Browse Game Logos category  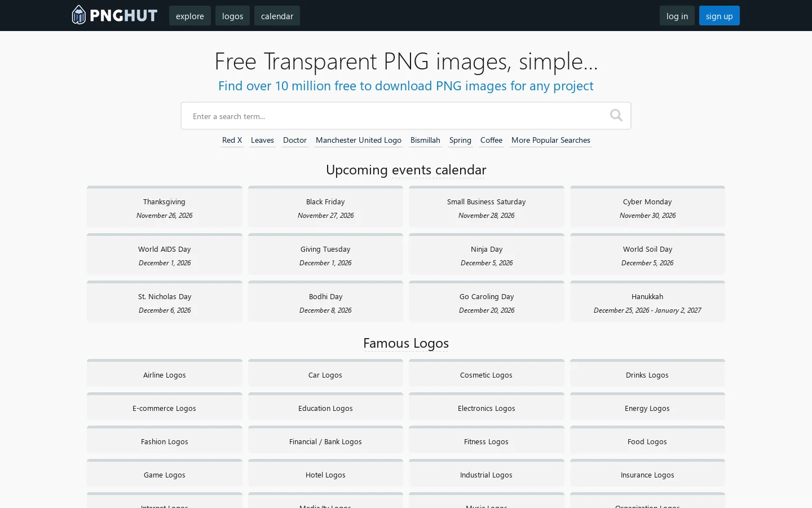(x=165, y=473)
